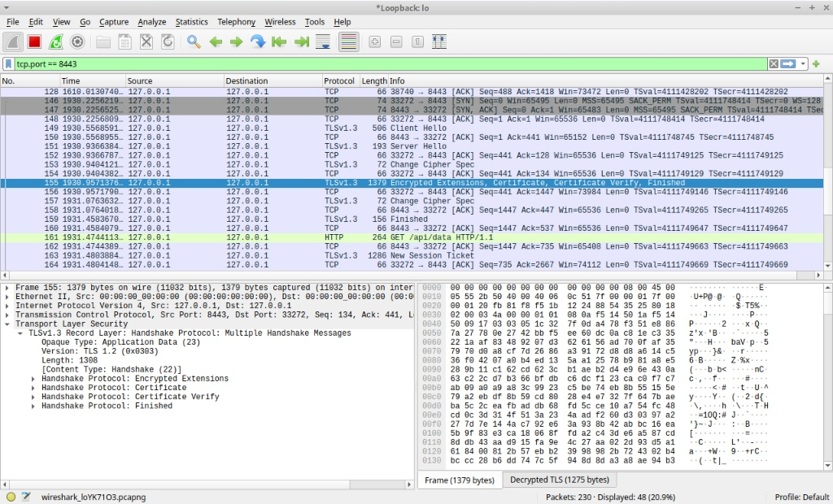
Task: Open the Telephony menu
Action: pyautogui.click(x=237, y=22)
